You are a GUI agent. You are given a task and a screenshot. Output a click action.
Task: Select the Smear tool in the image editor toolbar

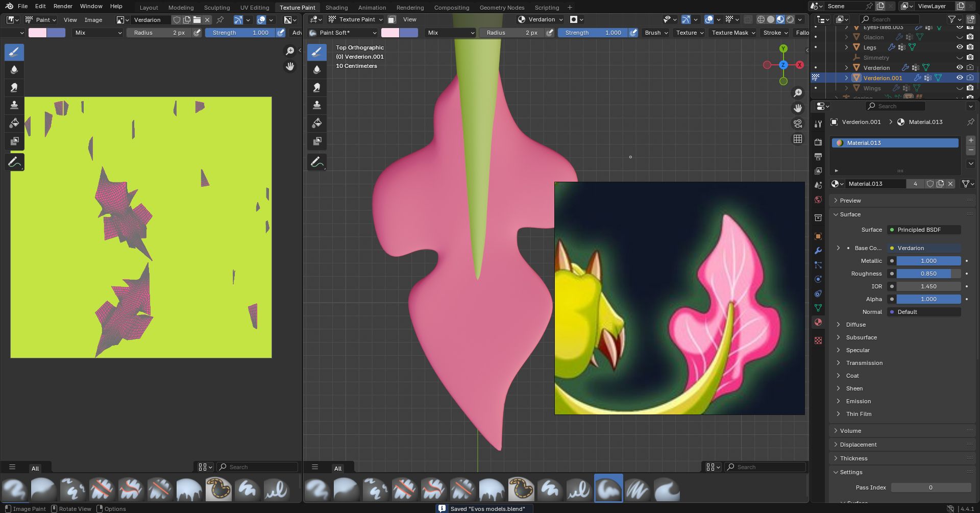pos(14,88)
